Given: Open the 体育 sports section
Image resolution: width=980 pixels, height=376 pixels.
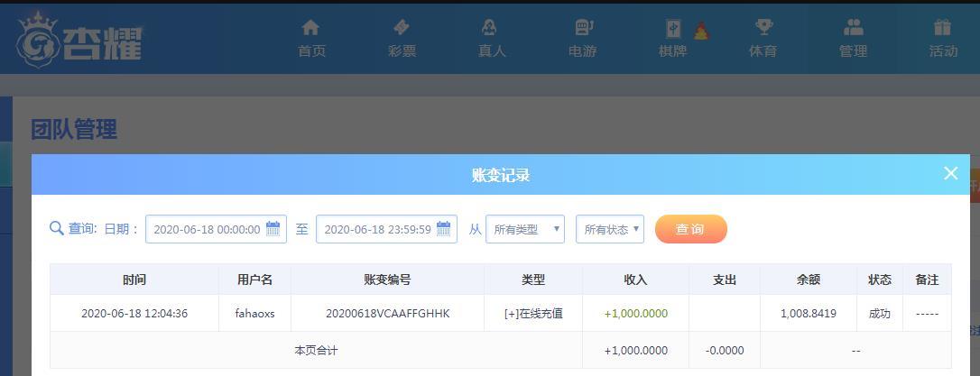Looking at the screenshot, I should pos(763,39).
